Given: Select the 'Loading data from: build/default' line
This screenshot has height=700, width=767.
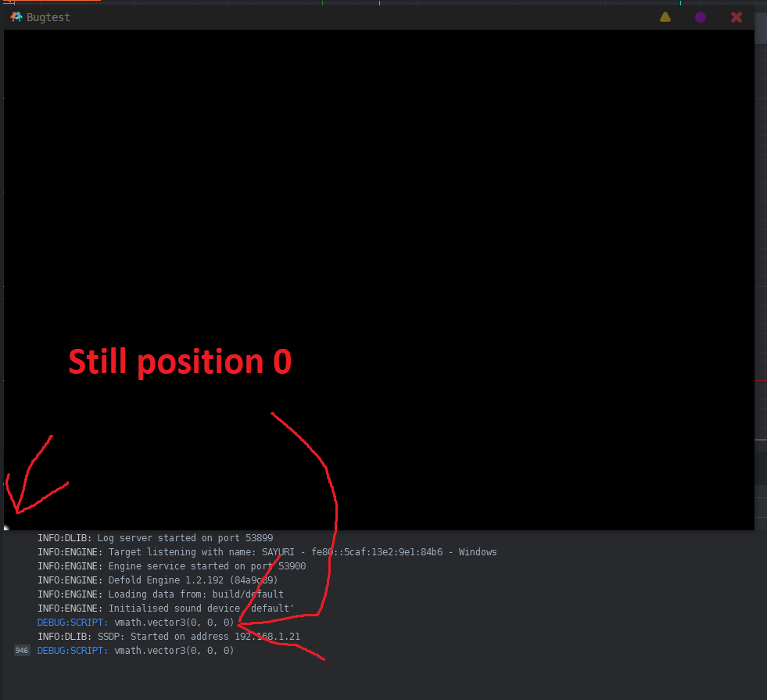Looking at the screenshot, I should click(x=160, y=594).
